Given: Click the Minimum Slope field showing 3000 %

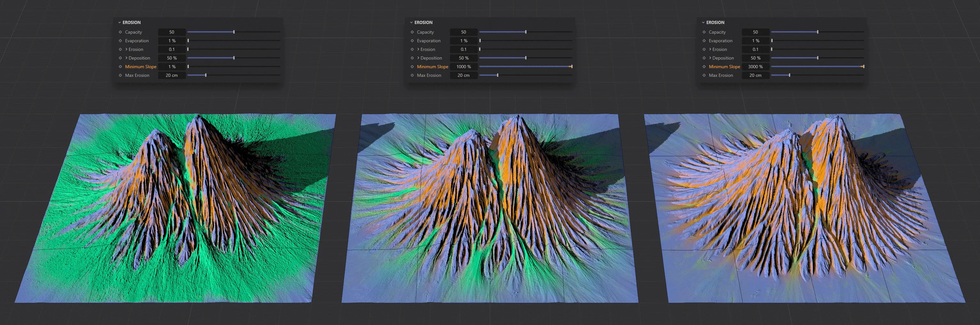Looking at the screenshot, I should (755, 67).
